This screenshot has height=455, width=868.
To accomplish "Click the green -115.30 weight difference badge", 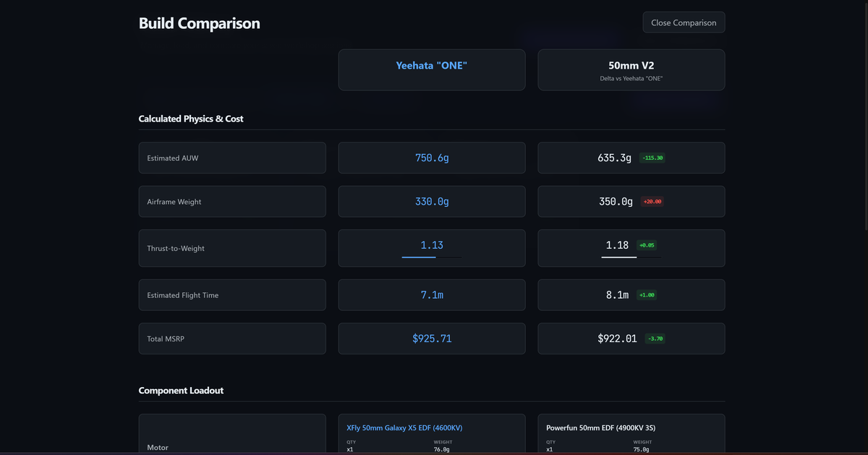I will [652, 158].
